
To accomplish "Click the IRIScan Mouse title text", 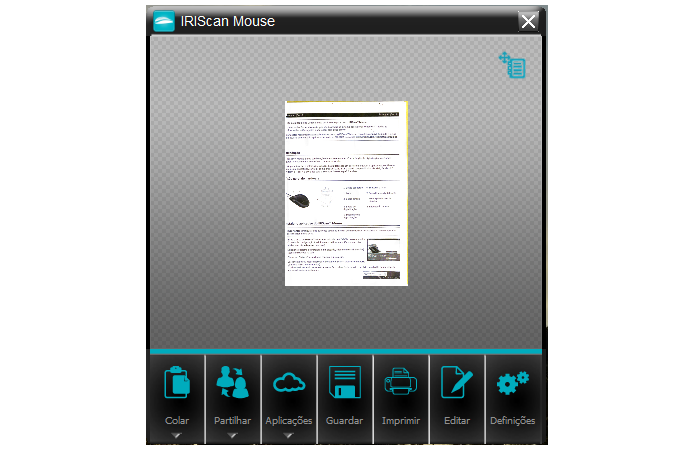I will click(x=228, y=21).
